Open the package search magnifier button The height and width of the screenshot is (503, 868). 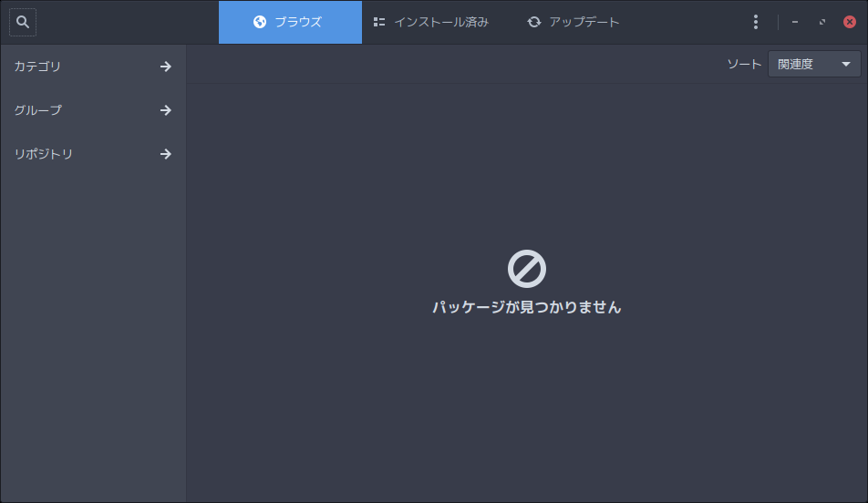click(23, 22)
